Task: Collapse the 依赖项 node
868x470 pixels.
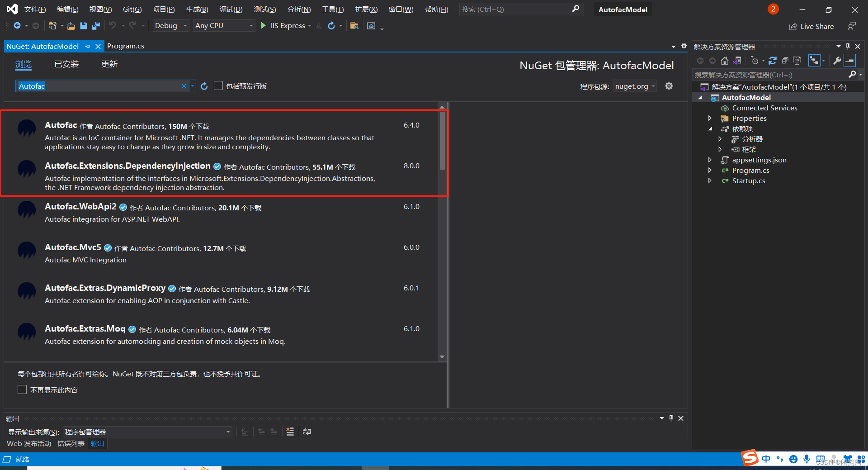Action: pyautogui.click(x=710, y=128)
